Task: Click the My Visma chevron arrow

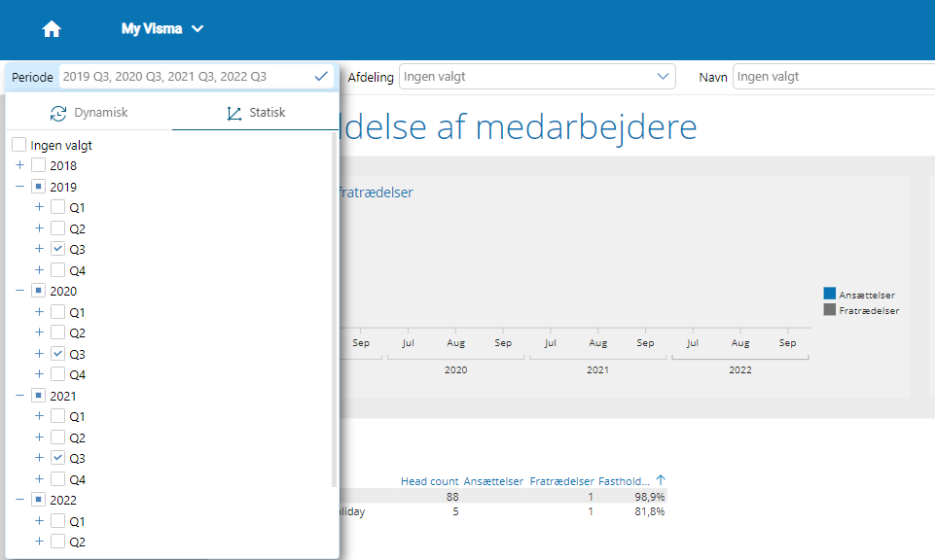Action: [x=198, y=28]
